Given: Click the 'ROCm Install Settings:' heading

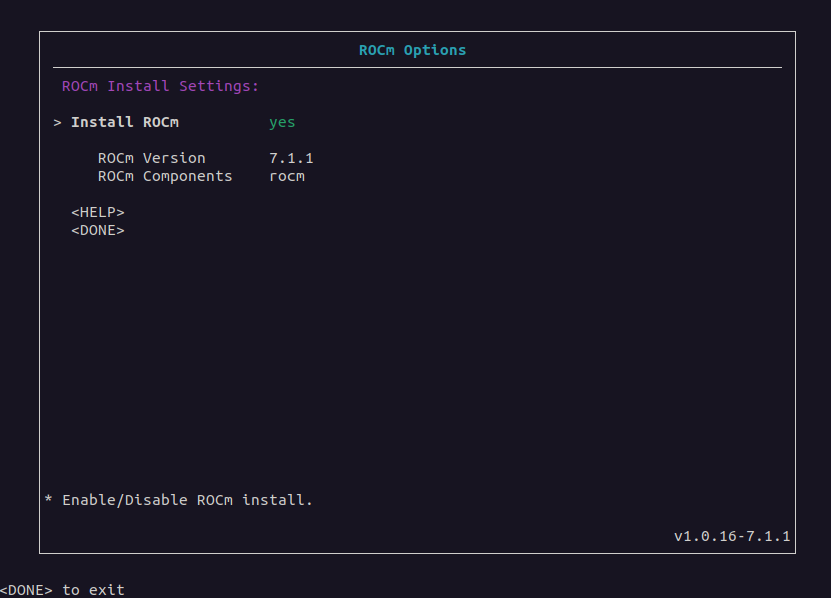Looking at the screenshot, I should point(160,86).
